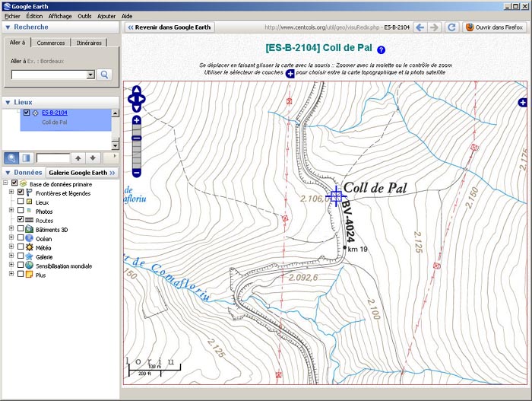This screenshot has width=532, height=401.
Task: Disable the Routes layer checkbox
Action: point(21,220)
